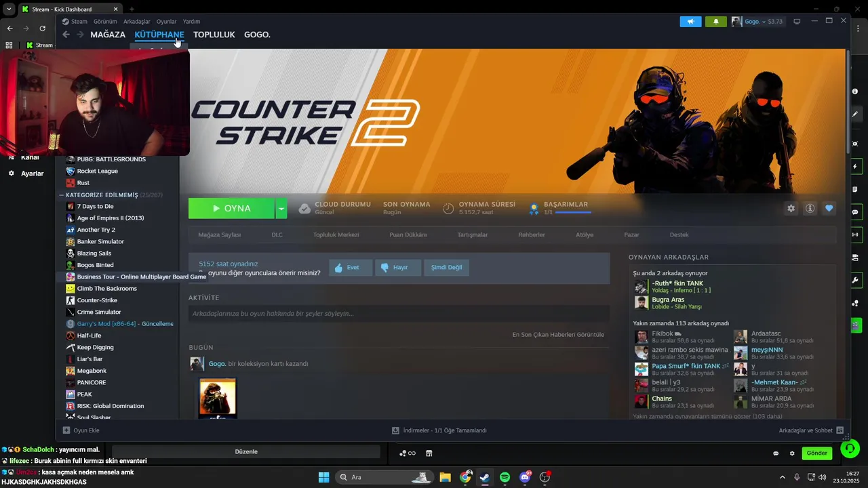Click Windows taskbar search box
The image size is (868, 488).
pyautogui.click(x=384, y=477)
